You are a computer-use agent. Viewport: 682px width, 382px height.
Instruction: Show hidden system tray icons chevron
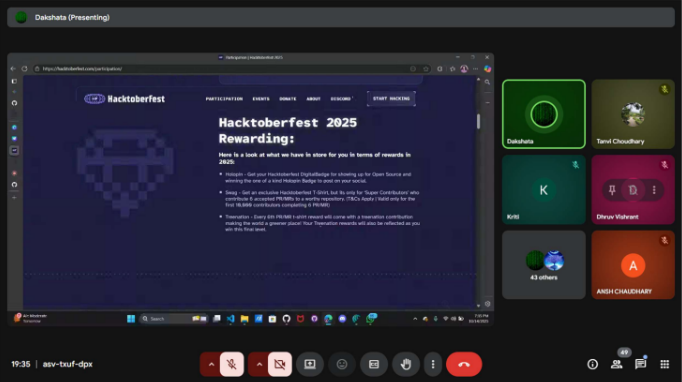415,319
